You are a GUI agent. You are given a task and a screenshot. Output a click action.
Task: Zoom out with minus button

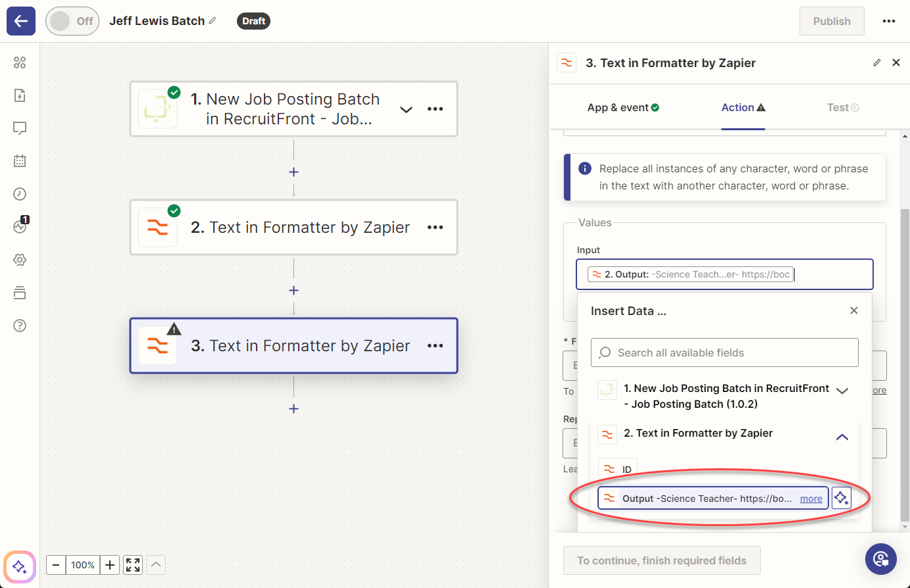tap(56, 565)
